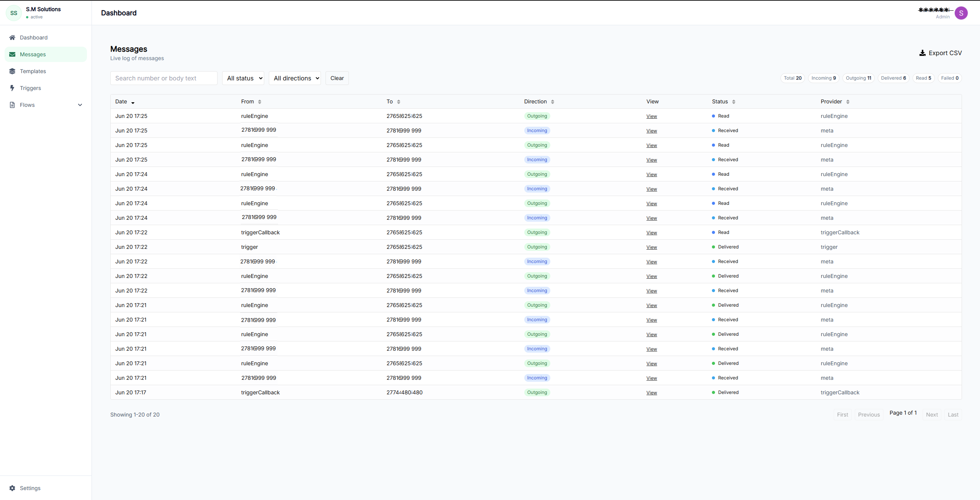Go to Dashboard in sidebar
Screen dimensions: 980x500
(46, 38)
